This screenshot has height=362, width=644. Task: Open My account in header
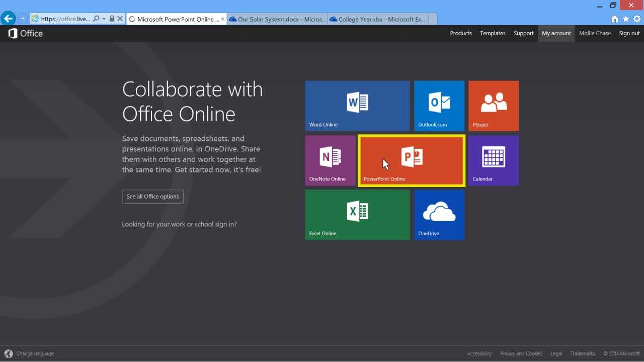tap(556, 33)
